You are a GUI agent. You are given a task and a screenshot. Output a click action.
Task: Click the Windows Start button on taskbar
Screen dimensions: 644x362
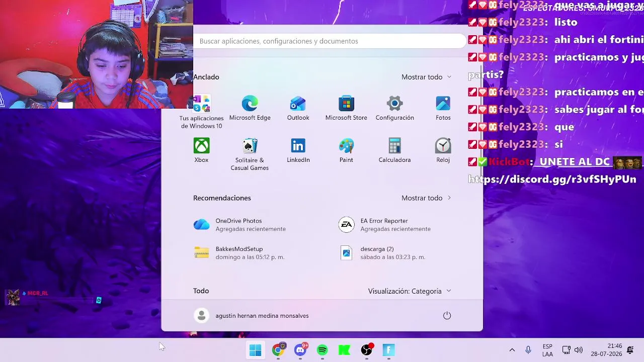pos(255,350)
